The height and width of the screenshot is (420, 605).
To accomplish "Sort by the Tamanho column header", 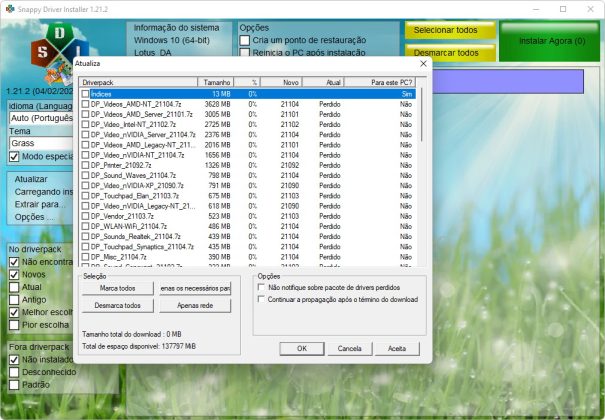I will pyautogui.click(x=216, y=82).
